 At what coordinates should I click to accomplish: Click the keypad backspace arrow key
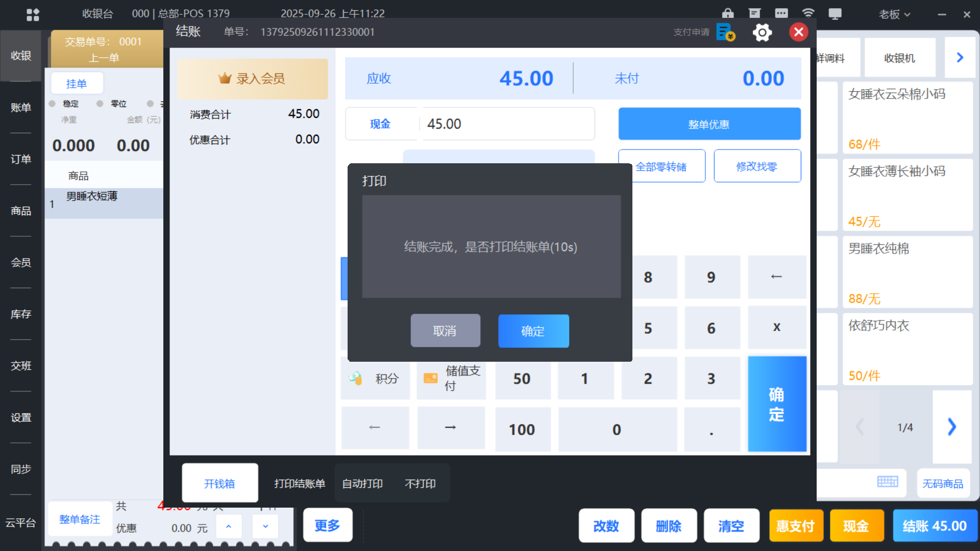coord(777,277)
